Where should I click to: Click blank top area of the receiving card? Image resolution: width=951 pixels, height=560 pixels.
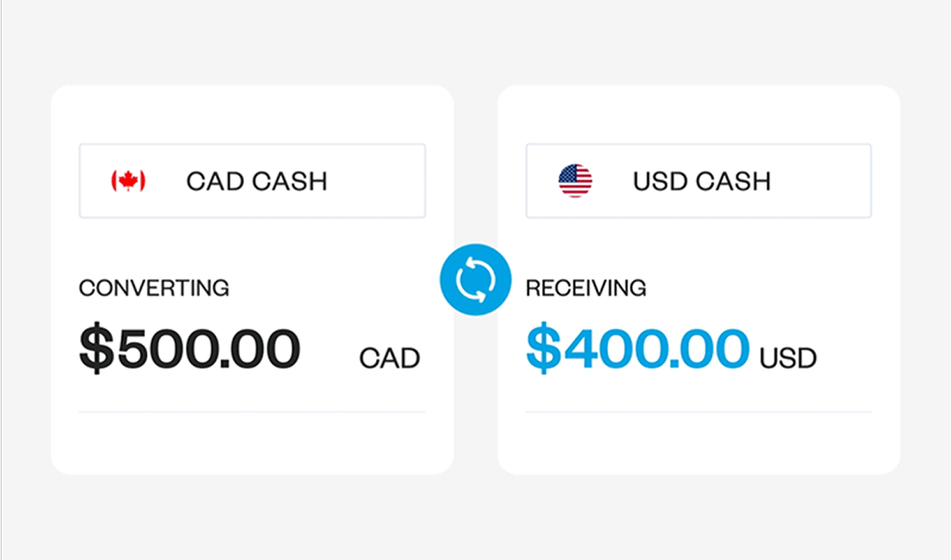point(698,114)
